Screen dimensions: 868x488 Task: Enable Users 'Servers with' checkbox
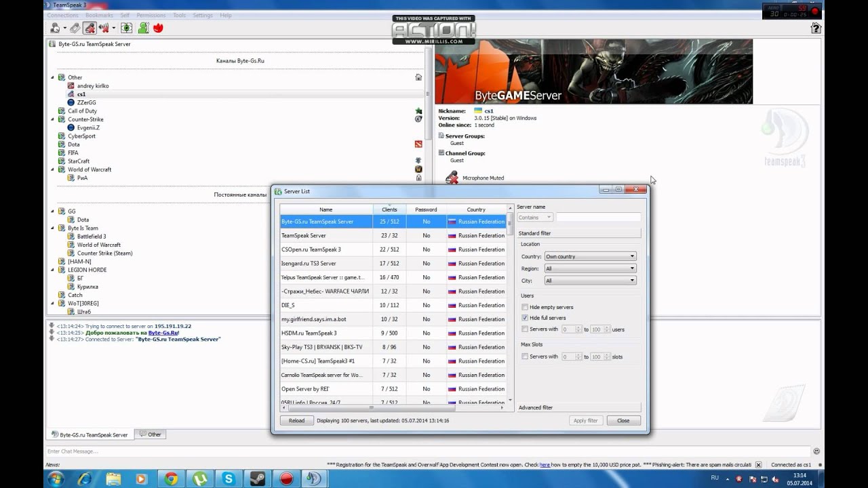(x=525, y=329)
